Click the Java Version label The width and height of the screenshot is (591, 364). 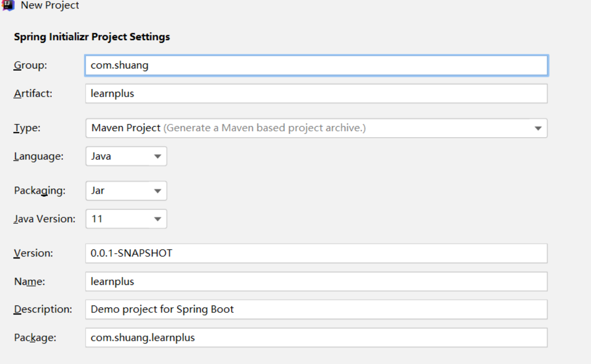44,219
